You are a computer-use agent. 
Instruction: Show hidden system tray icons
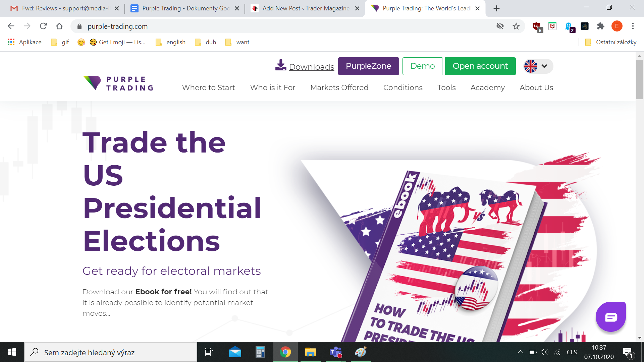[520, 352]
